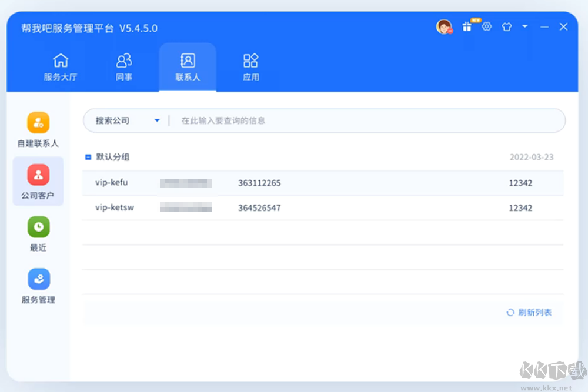The image size is (588, 392).
Task: Click the theme skin shirt icon
Action: pyautogui.click(x=506, y=26)
